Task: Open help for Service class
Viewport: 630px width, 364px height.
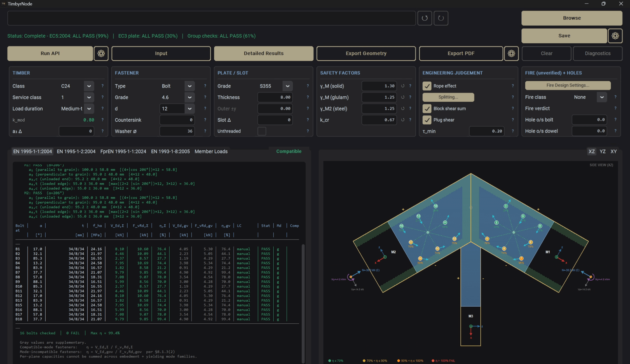Action: tap(102, 97)
